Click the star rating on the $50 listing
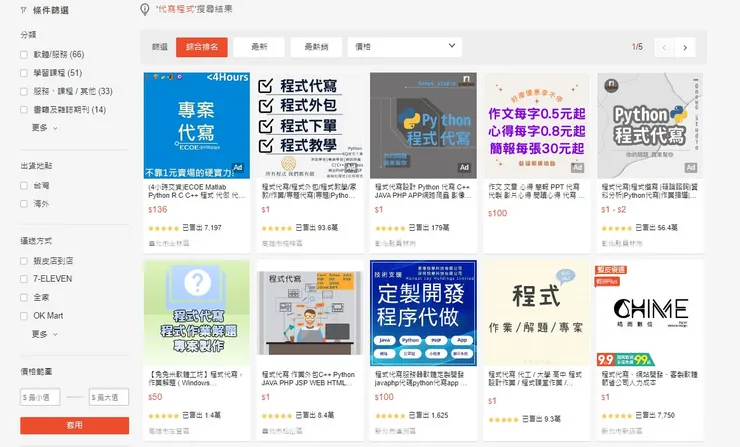 click(x=163, y=416)
